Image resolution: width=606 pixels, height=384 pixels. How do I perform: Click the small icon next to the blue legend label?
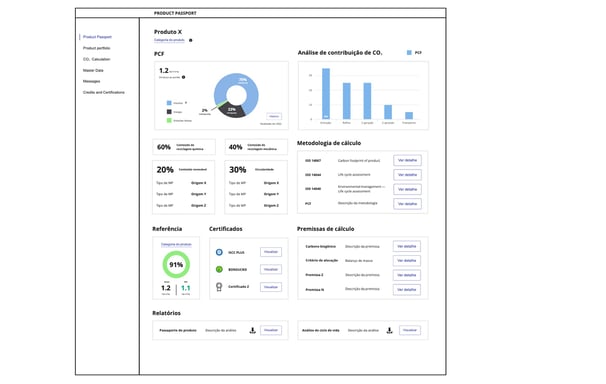click(186, 103)
